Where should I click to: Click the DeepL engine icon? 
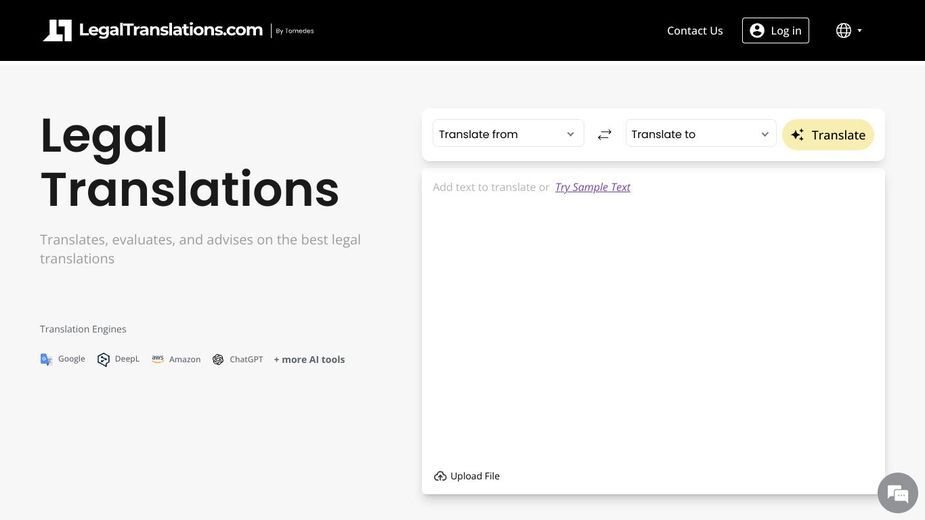103,359
